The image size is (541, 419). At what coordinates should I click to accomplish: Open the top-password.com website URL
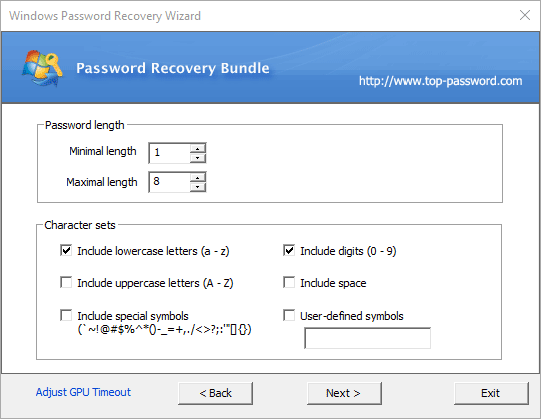pos(440,81)
